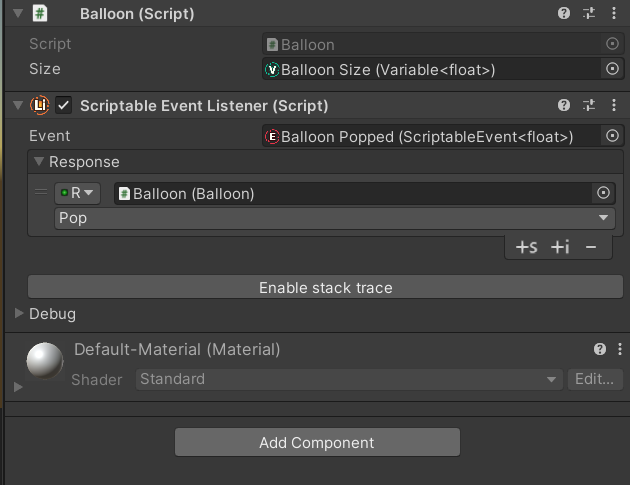Disable the Scriptable Event Listener checkbox
The height and width of the screenshot is (485, 630).
63,105
